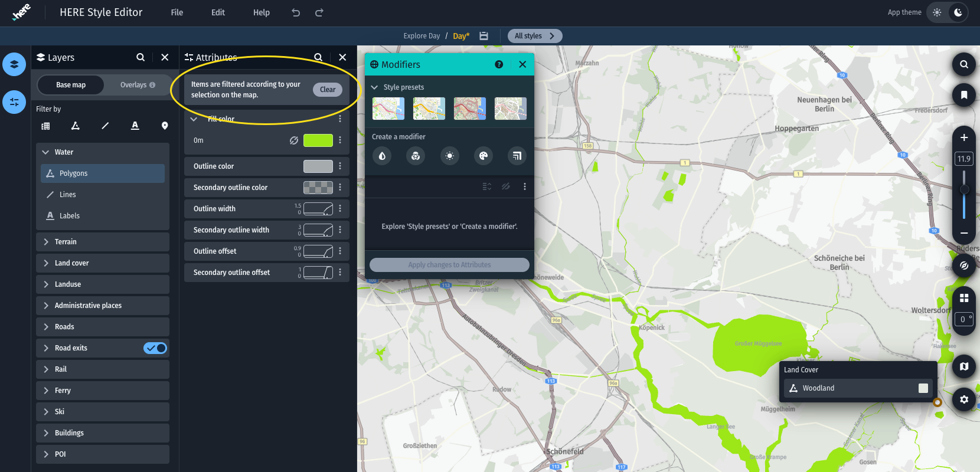Open the Explore Day breadcrumb link
This screenshot has height=472, width=980.
(422, 36)
